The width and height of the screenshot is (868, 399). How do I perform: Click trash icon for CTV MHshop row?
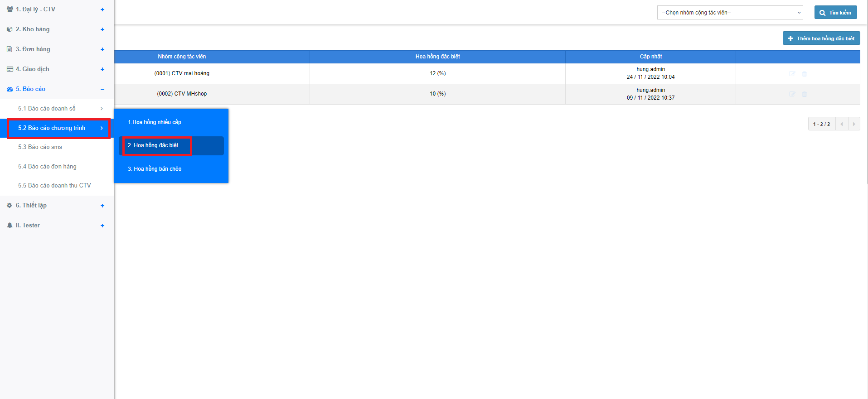[805, 94]
